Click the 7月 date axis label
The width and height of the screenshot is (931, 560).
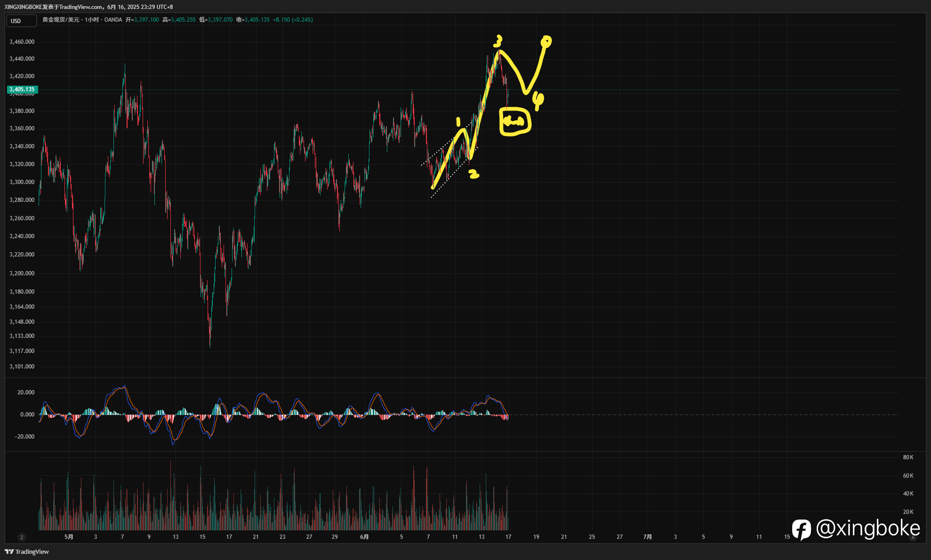tap(648, 537)
